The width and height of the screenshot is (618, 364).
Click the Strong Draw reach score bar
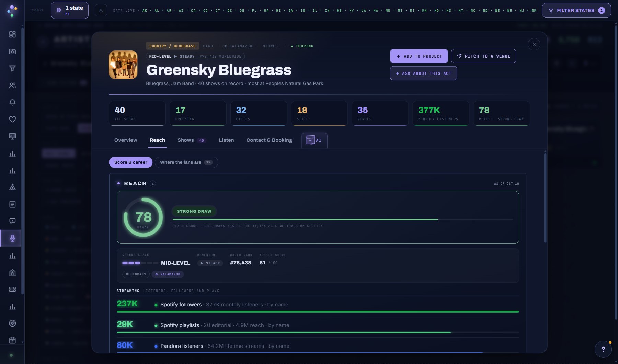point(343,219)
